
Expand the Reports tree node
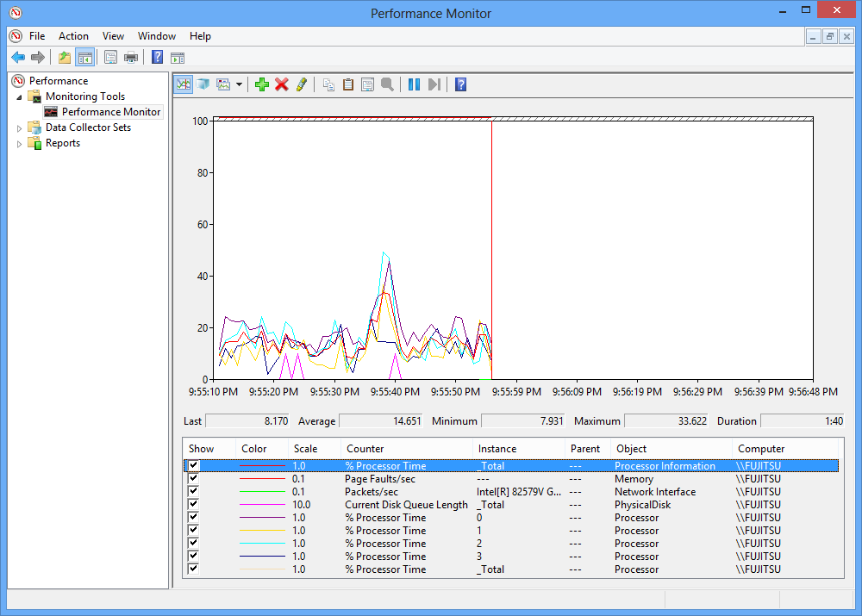pyautogui.click(x=20, y=143)
